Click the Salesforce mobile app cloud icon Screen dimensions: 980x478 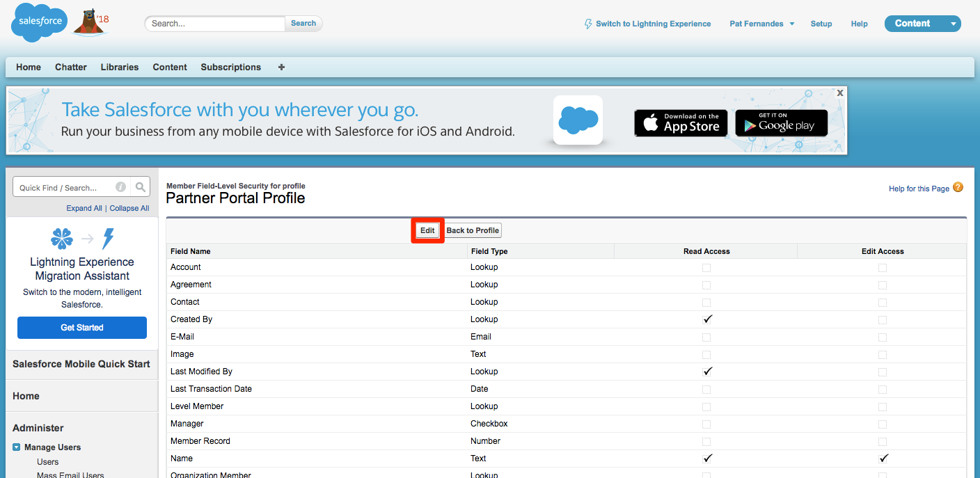tap(578, 120)
